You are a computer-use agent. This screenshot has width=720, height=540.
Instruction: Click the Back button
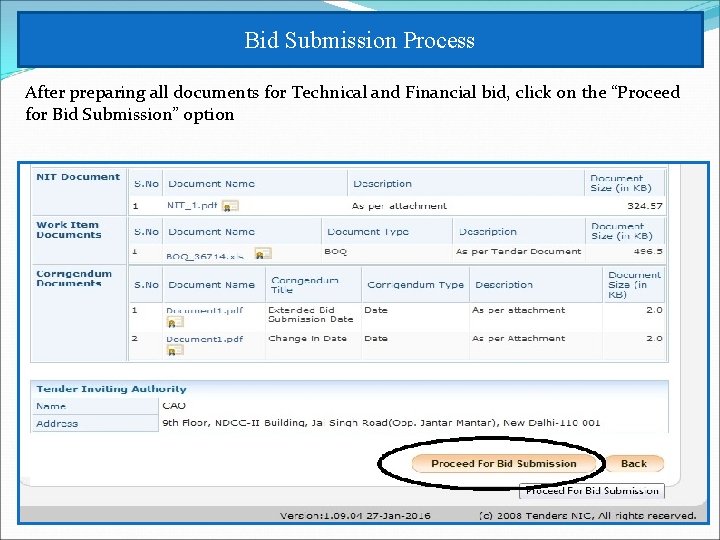(634, 463)
